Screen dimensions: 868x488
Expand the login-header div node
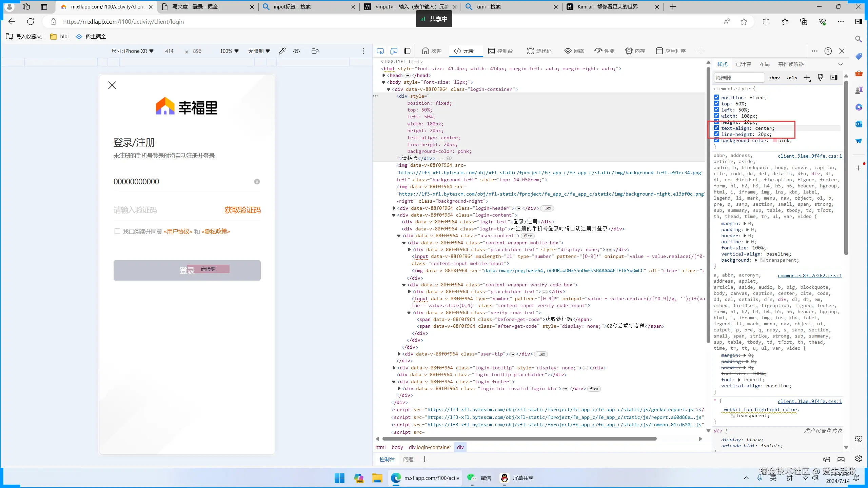pos(394,208)
